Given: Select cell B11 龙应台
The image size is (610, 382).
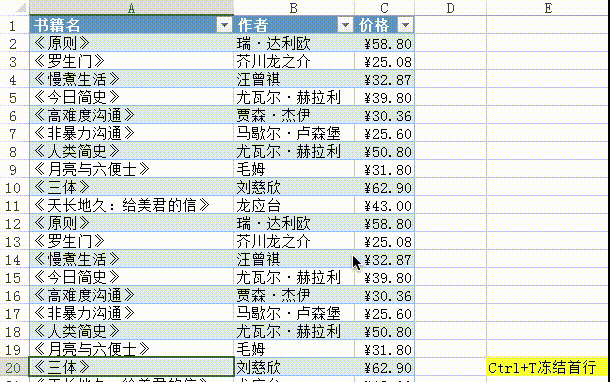Looking at the screenshot, I should (x=294, y=205).
